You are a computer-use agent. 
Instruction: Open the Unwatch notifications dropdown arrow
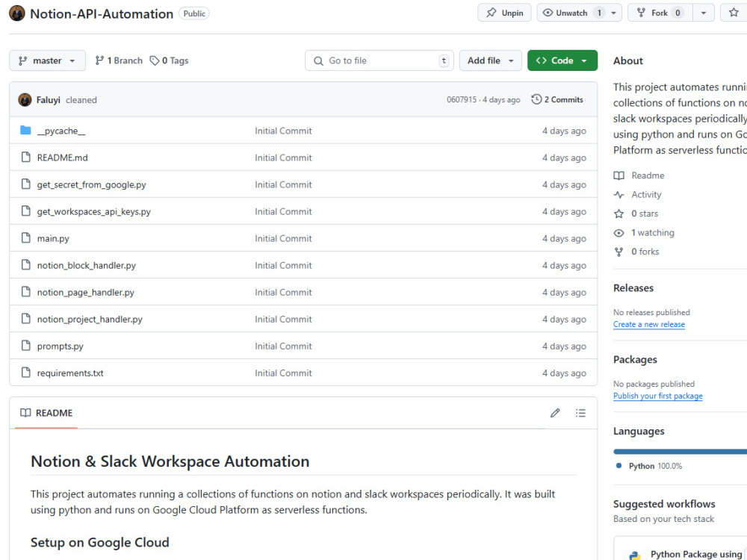tap(613, 13)
